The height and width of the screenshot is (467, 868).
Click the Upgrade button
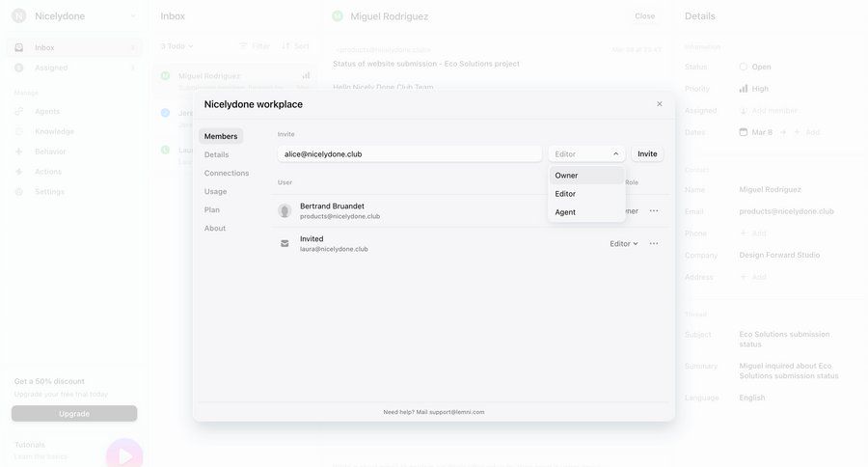[74, 413]
